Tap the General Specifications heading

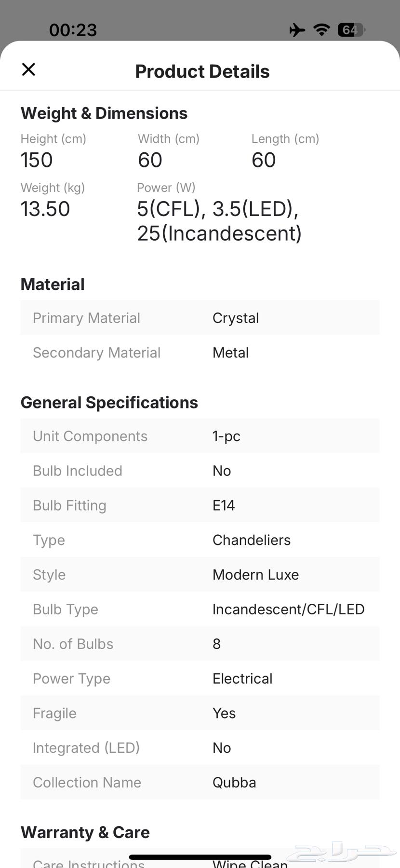tap(109, 403)
